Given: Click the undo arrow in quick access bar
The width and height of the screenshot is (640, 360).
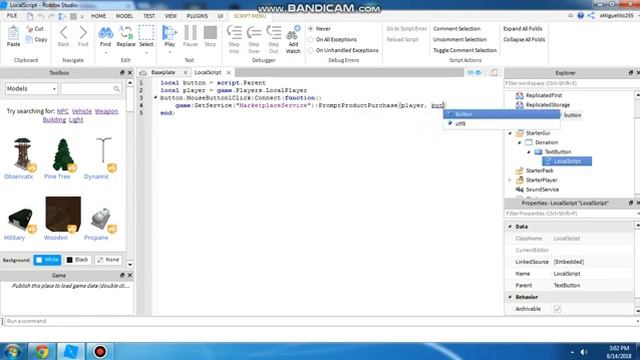Looking at the screenshot, I should 41,16.
